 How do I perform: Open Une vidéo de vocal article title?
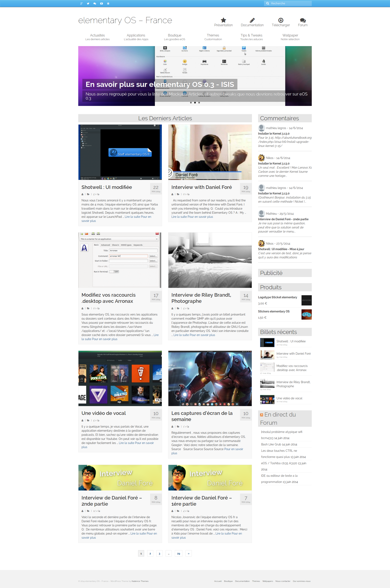[104, 413]
